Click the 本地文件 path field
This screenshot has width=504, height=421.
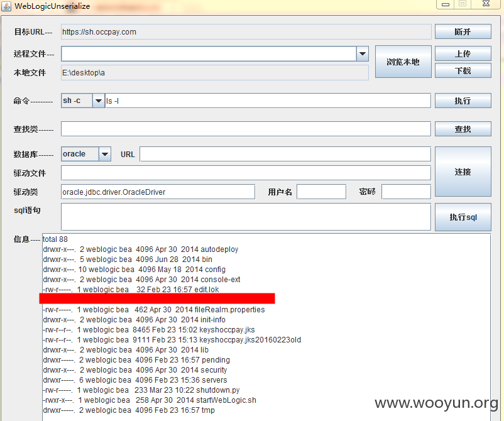[x=215, y=73]
